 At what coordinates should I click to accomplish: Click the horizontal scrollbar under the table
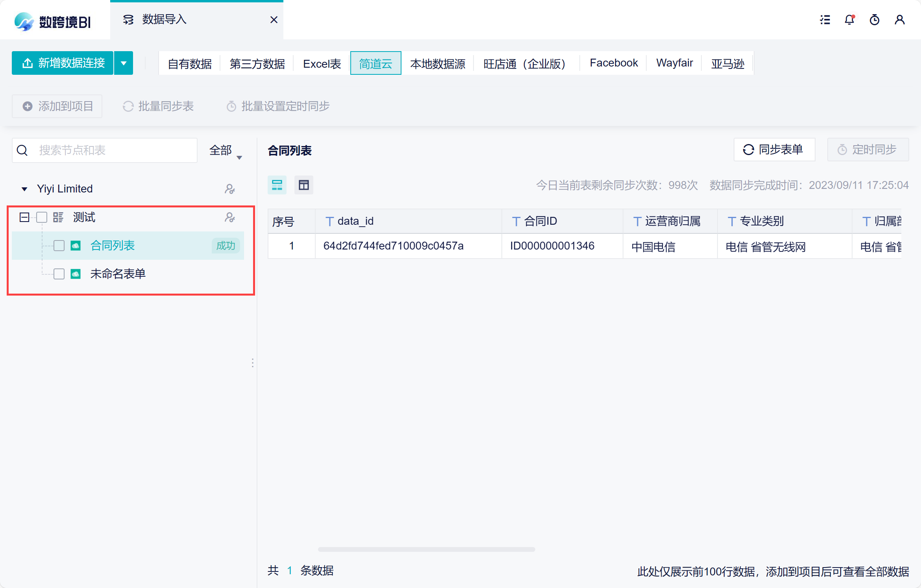click(x=426, y=549)
